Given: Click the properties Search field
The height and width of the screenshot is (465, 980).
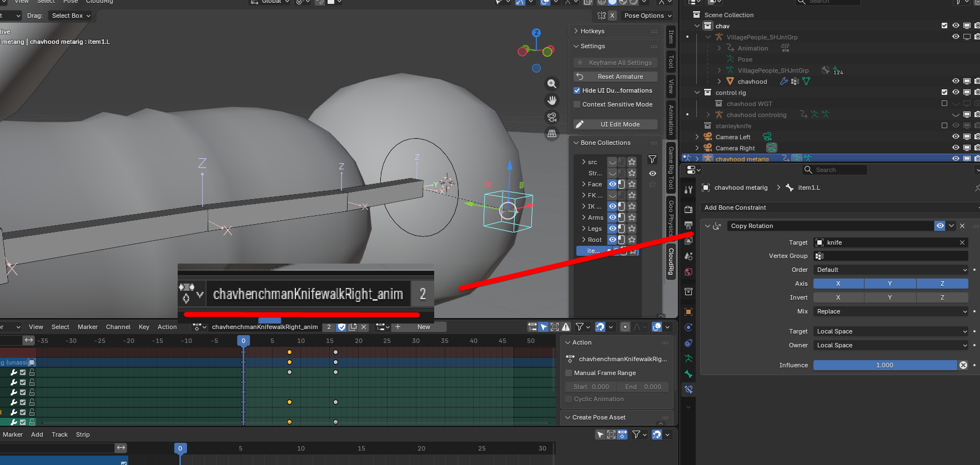Looking at the screenshot, I should (835, 170).
